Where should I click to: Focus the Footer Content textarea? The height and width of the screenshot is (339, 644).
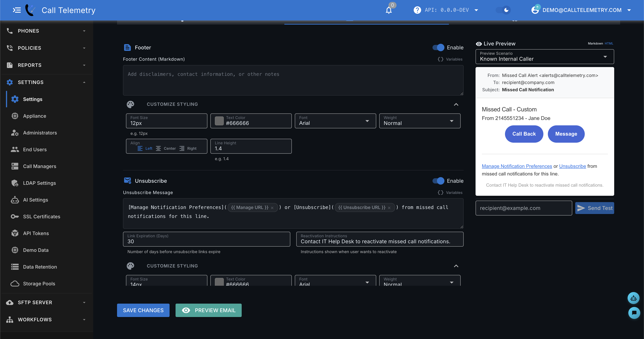point(293,80)
